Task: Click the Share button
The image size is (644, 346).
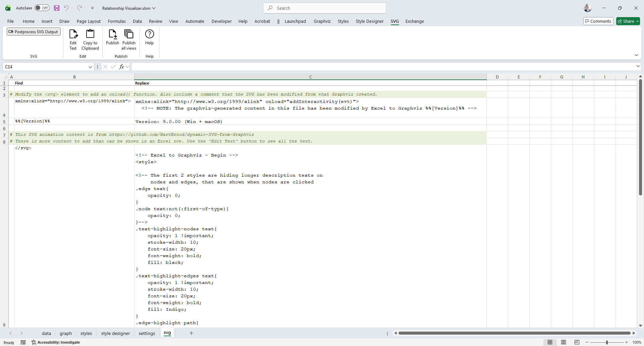Action: click(x=628, y=21)
